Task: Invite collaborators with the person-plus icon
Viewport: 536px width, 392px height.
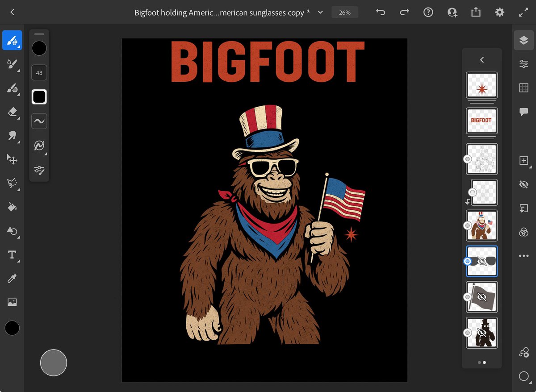Action: coord(452,13)
